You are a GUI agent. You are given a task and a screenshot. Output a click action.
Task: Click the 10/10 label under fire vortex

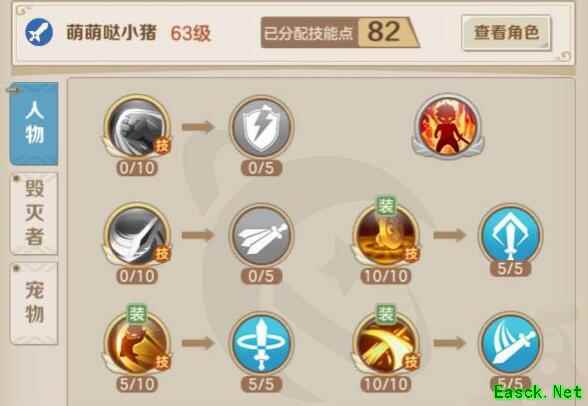[x=386, y=276]
